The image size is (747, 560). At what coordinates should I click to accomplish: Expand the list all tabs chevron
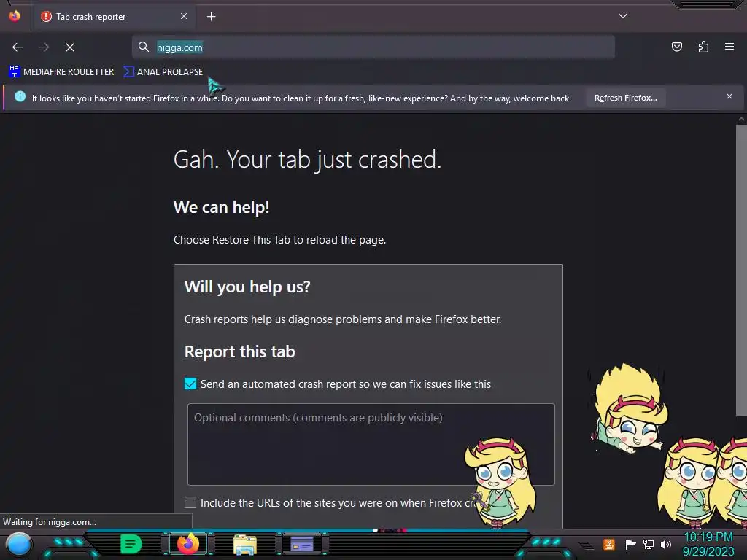[x=623, y=16]
